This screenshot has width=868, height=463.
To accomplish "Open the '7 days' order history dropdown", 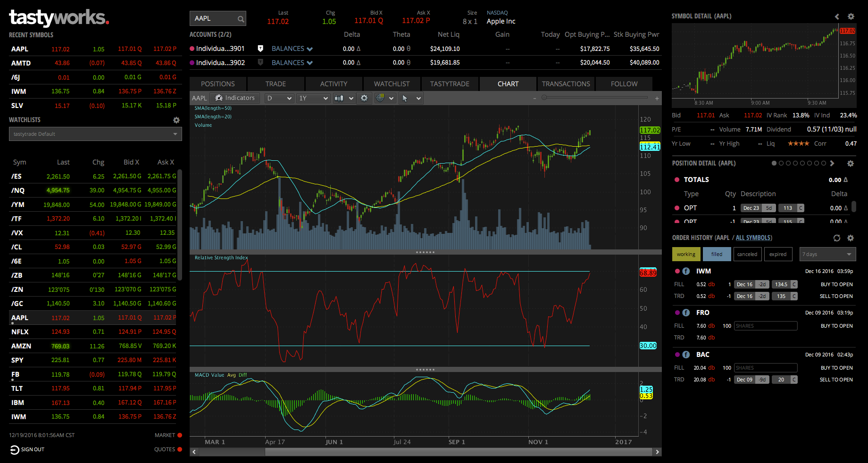I will coord(827,254).
